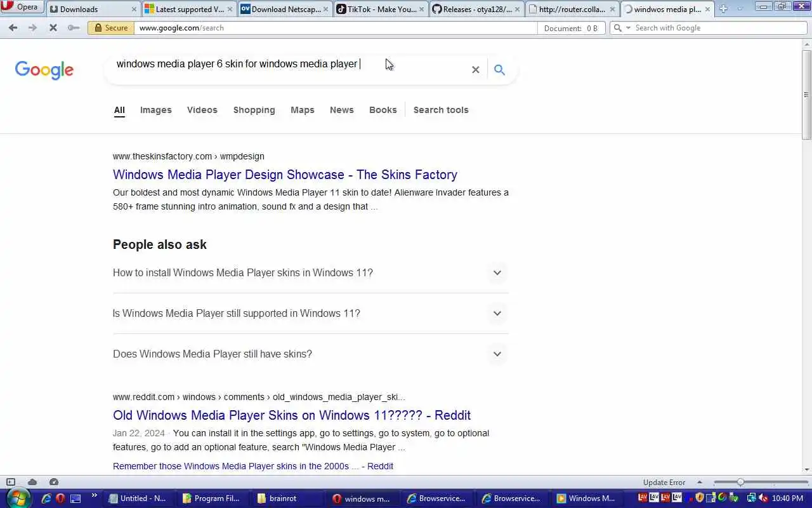812x508 pixels.
Task: Click Show Desktop quick launch icon
Action: [x=75, y=498]
